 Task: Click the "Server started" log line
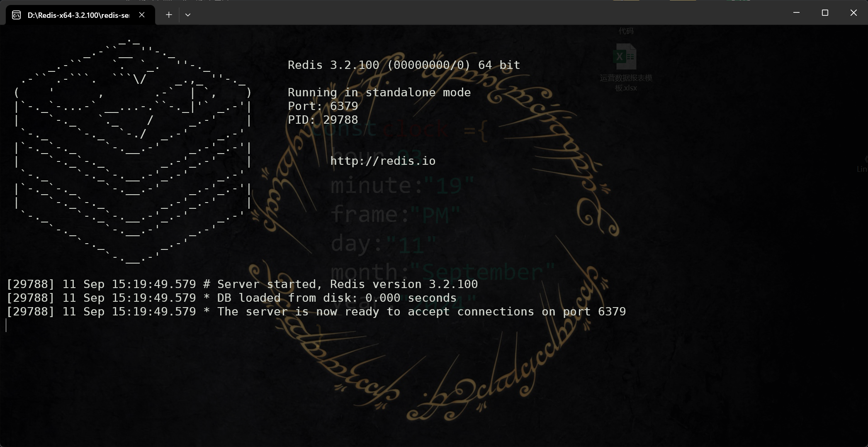pos(242,284)
